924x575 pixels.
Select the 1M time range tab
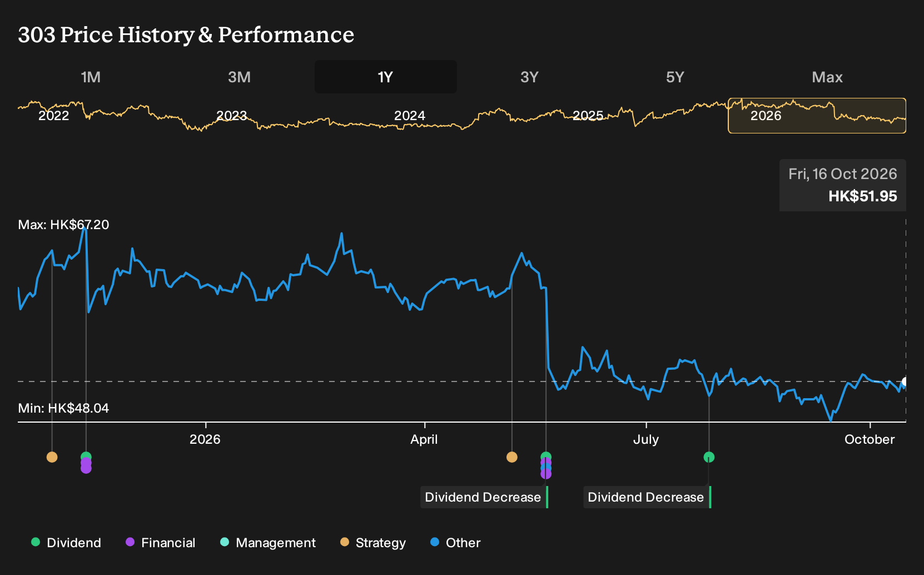tap(91, 77)
